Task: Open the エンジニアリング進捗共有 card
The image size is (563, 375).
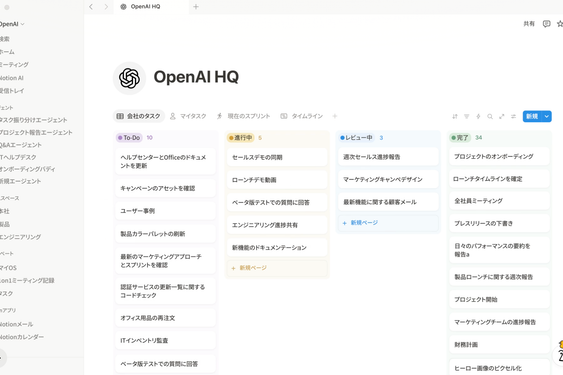Action: click(x=277, y=225)
